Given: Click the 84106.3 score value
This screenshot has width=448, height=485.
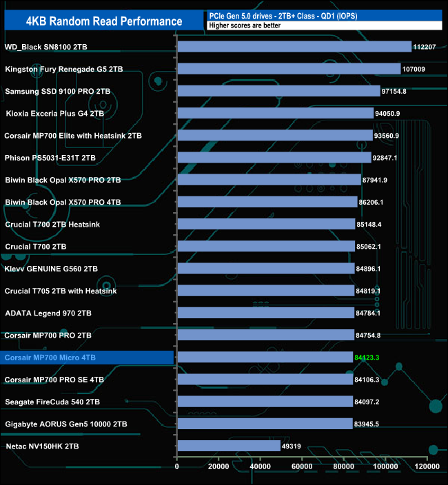Looking at the screenshot, I should coord(367,380).
